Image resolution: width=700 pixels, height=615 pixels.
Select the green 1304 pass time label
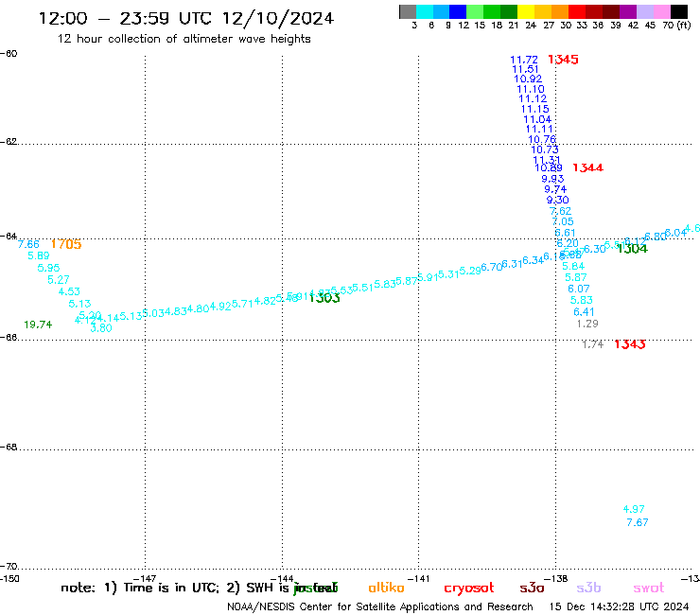(632, 249)
